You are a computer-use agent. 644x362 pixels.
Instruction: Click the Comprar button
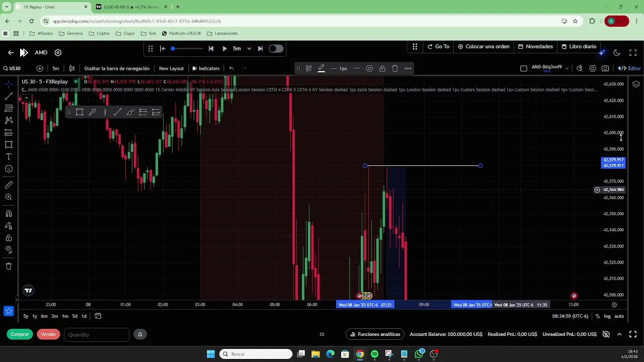(20, 334)
